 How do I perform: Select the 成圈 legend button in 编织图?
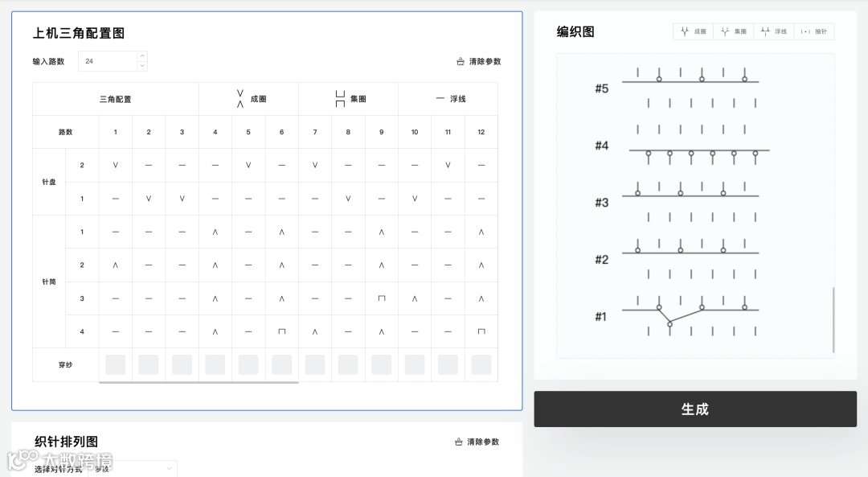coord(694,31)
